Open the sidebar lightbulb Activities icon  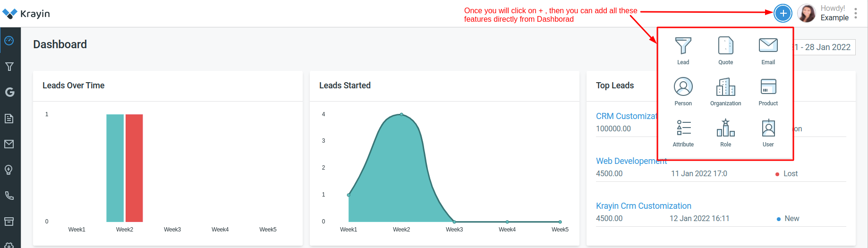click(9, 170)
